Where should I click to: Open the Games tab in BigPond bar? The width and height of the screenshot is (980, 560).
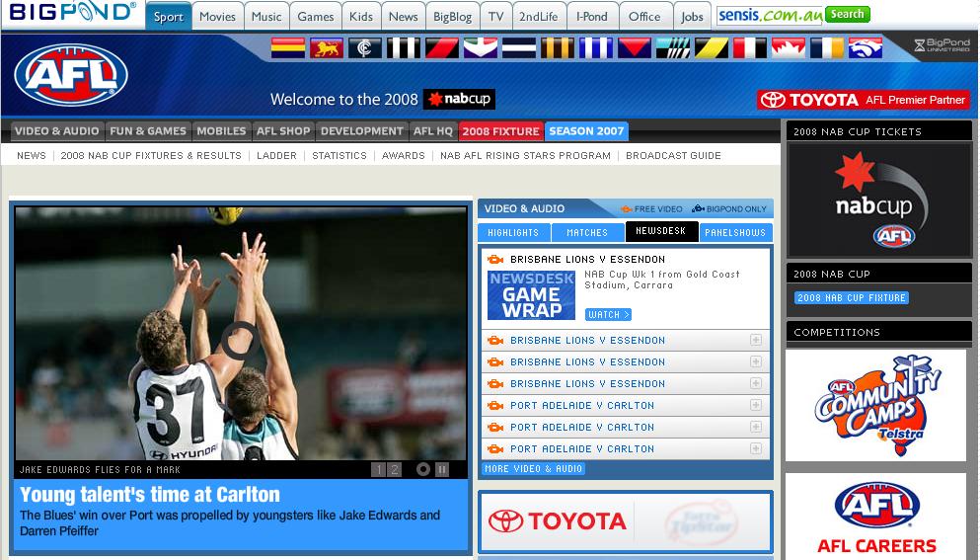coord(316,16)
